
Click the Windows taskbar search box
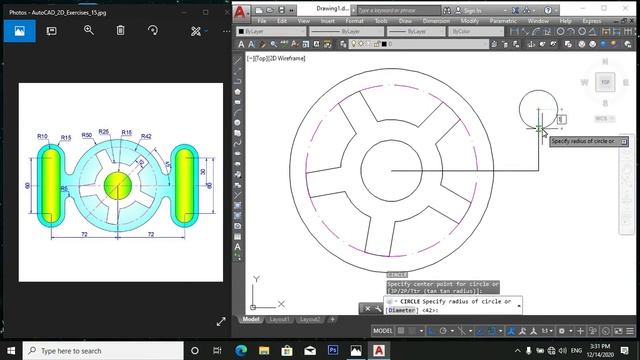coord(103,351)
